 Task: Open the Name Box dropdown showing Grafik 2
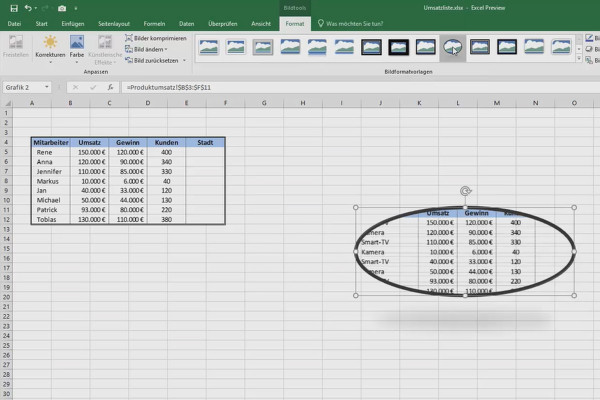pyautogui.click(x=47, y=87)
